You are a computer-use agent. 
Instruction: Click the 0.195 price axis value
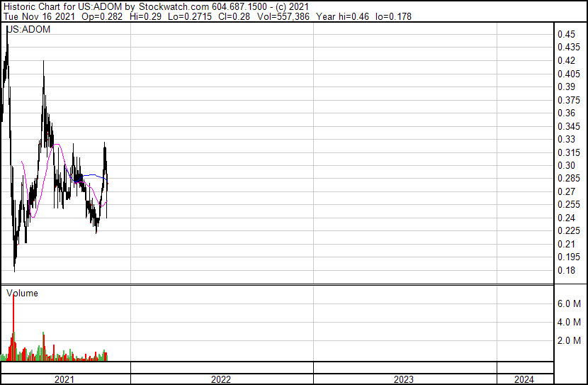pos(569,257)
